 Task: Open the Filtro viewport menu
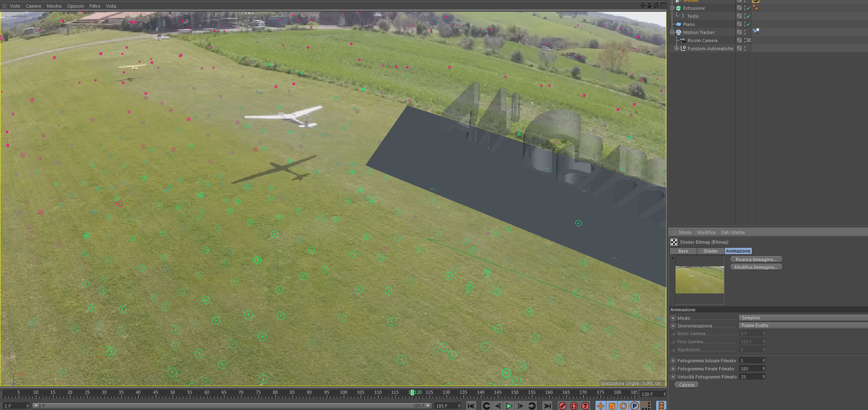pos(95,6)
